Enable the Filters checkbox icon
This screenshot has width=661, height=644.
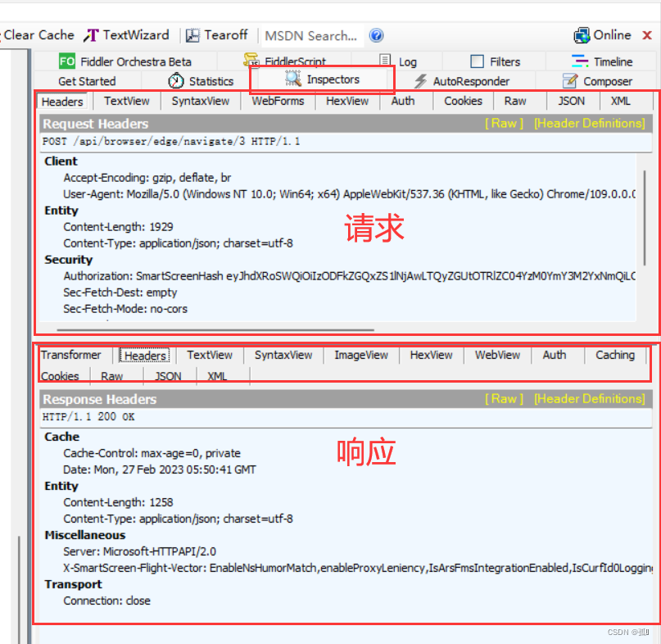coord(478,60)
